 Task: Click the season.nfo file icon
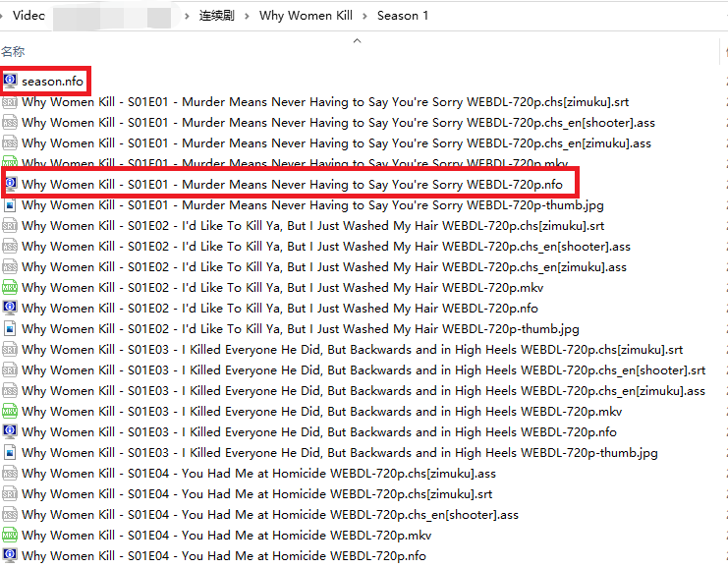click(10, 81)
